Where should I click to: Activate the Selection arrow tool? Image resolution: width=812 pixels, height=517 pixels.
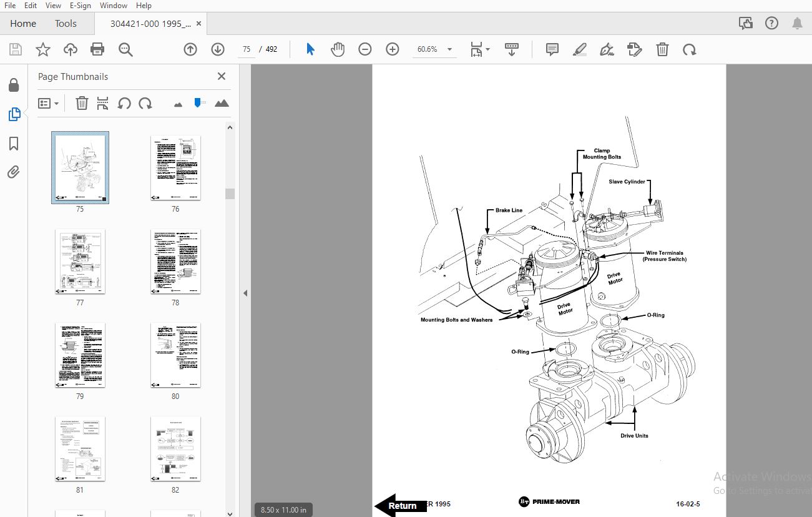(x=310, y=49)
